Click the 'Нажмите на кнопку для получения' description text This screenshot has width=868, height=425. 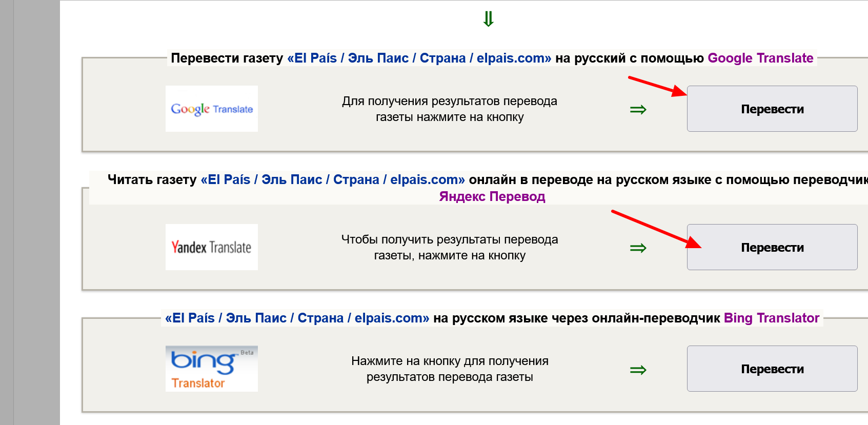tap(449, 361)
